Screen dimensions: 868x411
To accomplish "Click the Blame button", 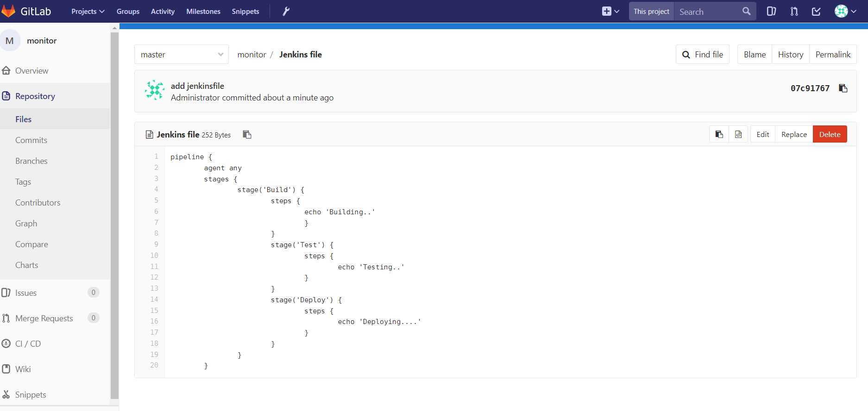I will click(x=755, y=55).
